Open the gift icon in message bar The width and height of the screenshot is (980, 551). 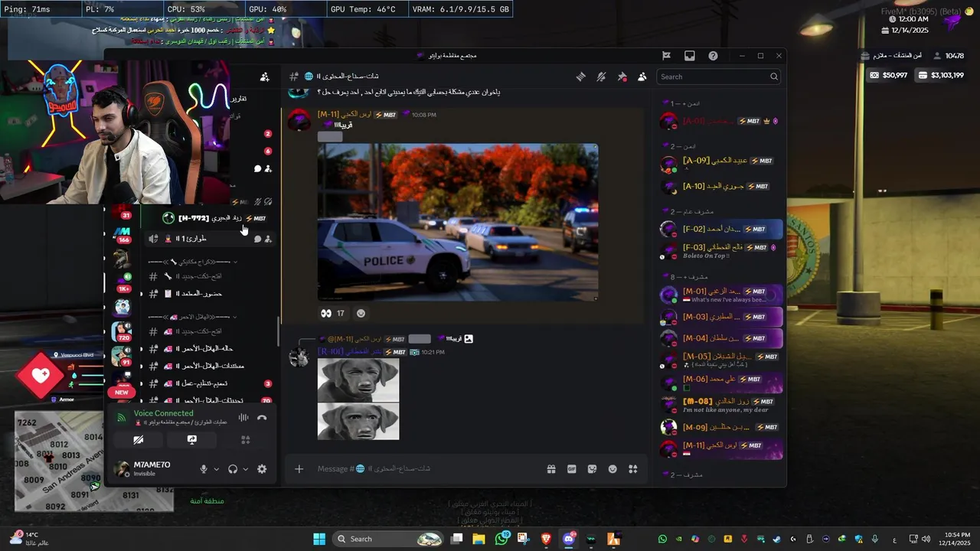pyautogui.click(x=551, y=469)
